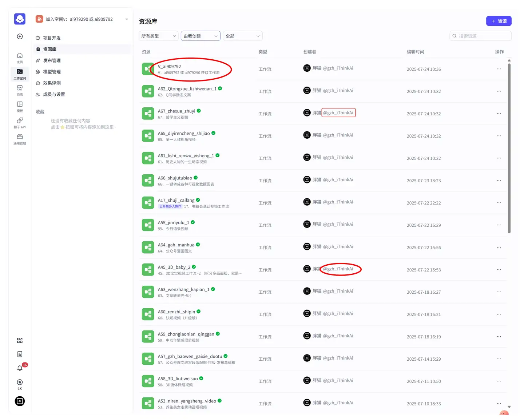Image resolution: width=524 pixels, height=420 pixels.
Task: Open the document icon above the bell
Action: click(x=20, y=354)
